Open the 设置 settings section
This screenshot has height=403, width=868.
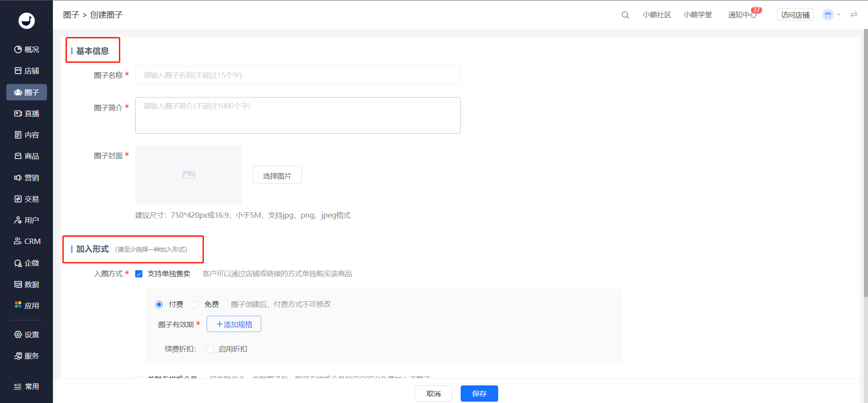pyautogui.click(x=27, y=334)
